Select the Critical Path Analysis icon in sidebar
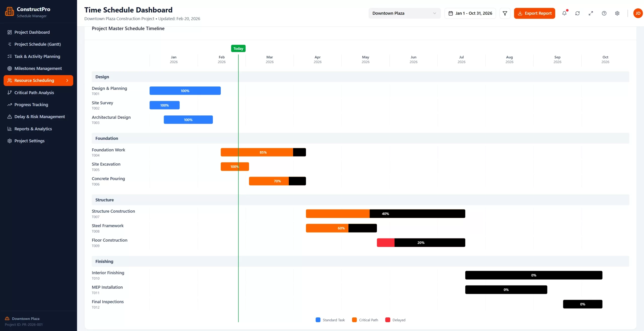 (9, 92)
